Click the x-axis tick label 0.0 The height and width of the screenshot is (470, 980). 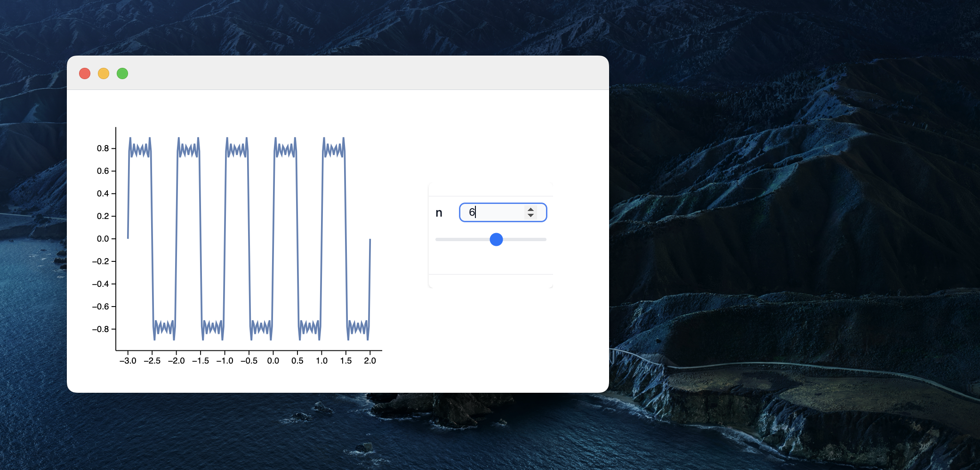click(x=273, y=361)
